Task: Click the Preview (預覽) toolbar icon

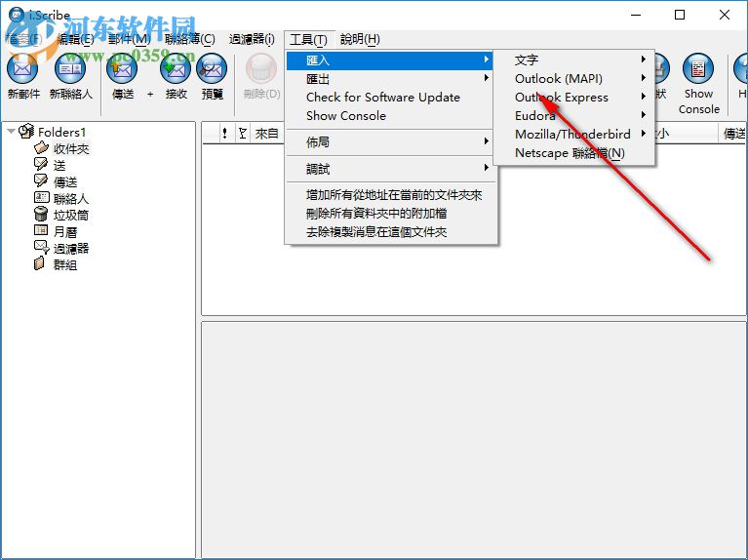Action: [x=212, y=69]
